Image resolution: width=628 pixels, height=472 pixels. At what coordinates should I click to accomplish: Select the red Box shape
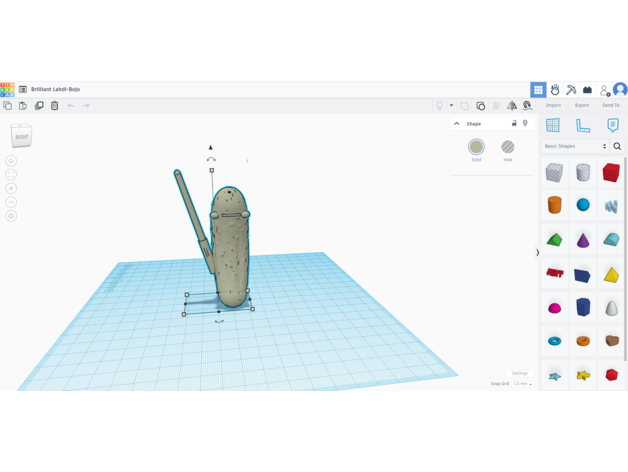[x=611, y=172]
